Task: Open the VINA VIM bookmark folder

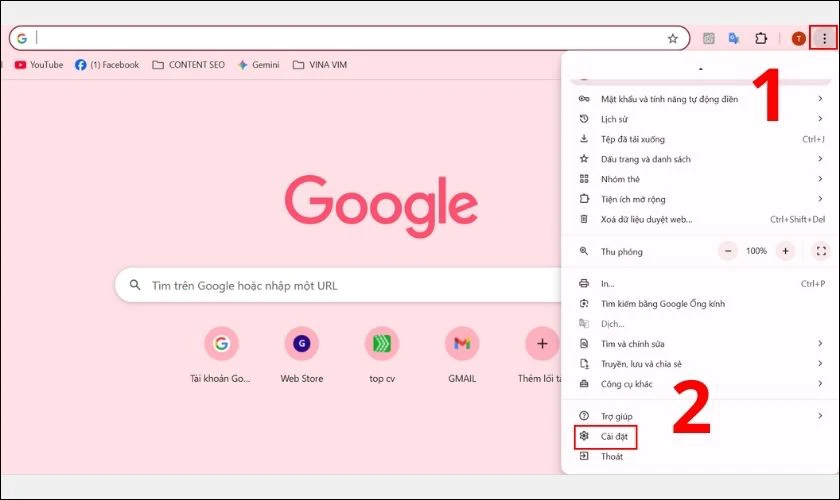Action: tap(320, 65)
